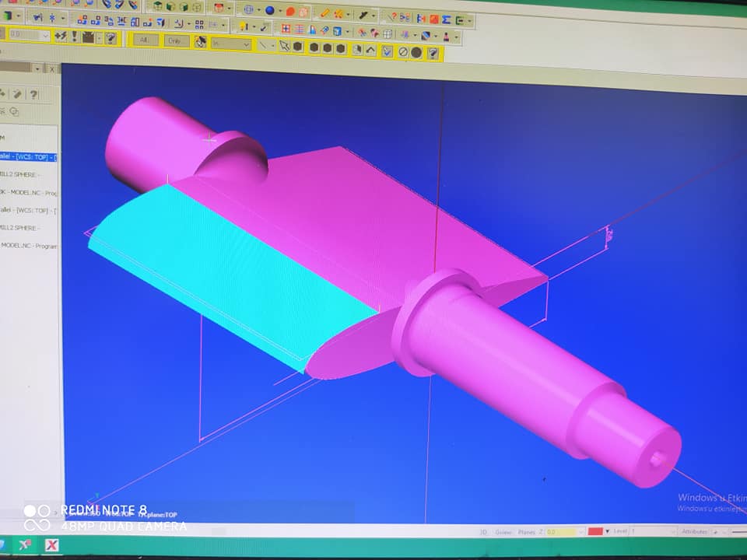
Task: Open the Planes menu in the status bar
Action: click(527, 532)
